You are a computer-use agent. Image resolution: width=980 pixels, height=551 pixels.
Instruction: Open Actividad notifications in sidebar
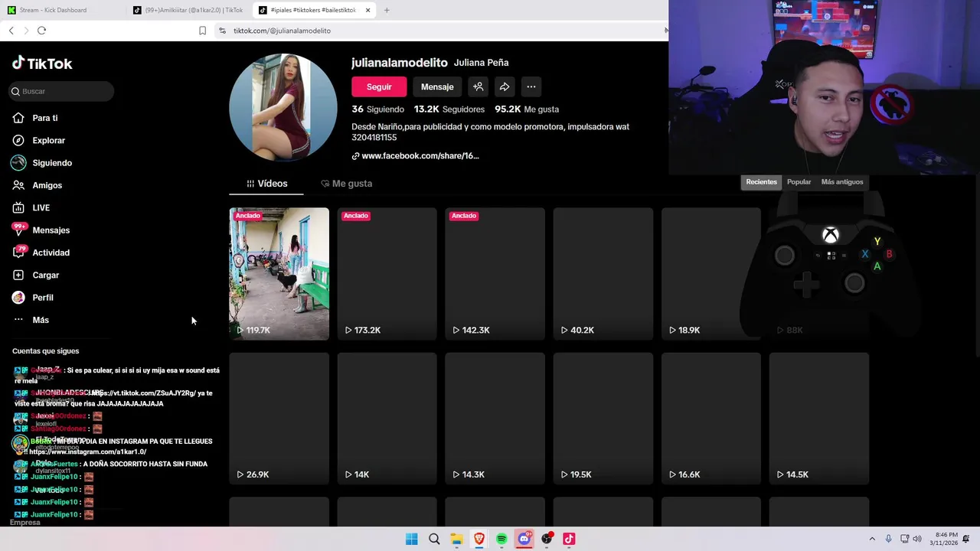[x=41, y=253]
